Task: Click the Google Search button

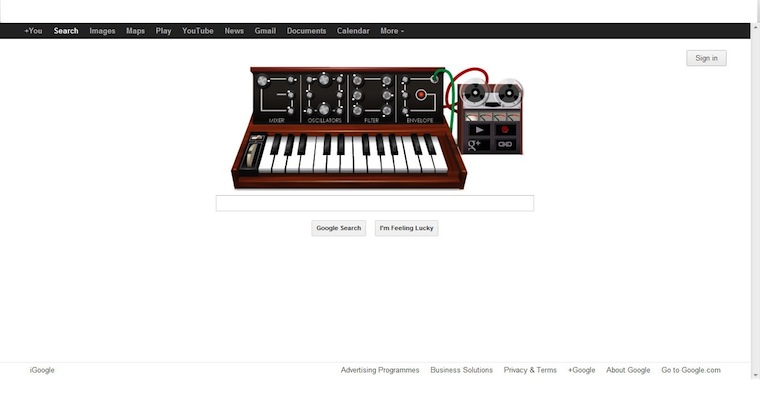Action: [338, 228]
